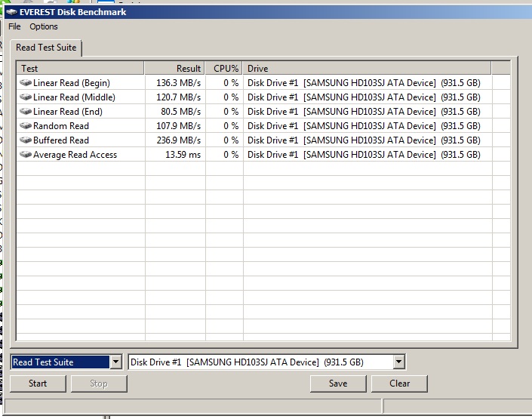Click the 136.3 MB/s result value

click(x=178, y=83)
